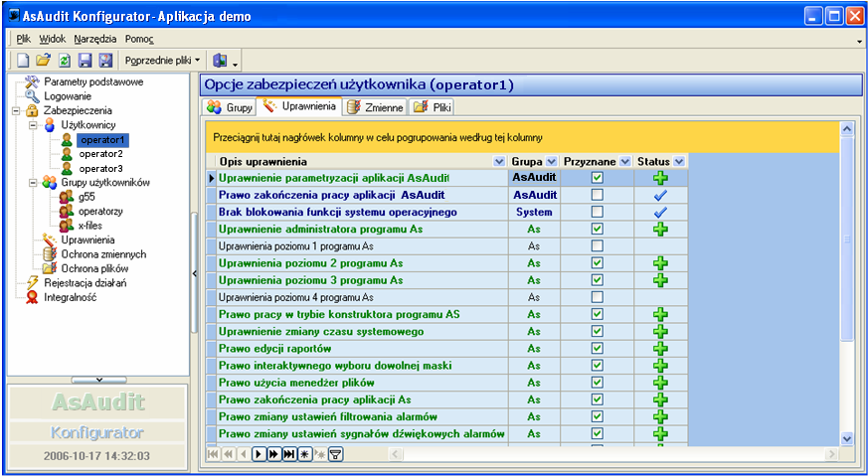Click vertical scrollbar up arrow in grid
Screen dimensions: 868x476
pyautogui.click(x=847, y=130)
